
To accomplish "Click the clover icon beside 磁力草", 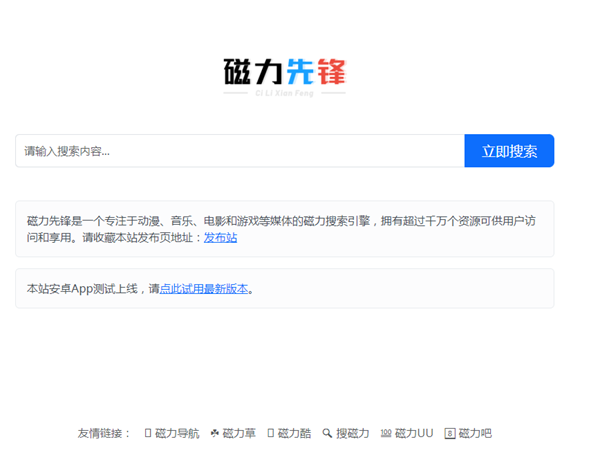I will click(215, 433).
